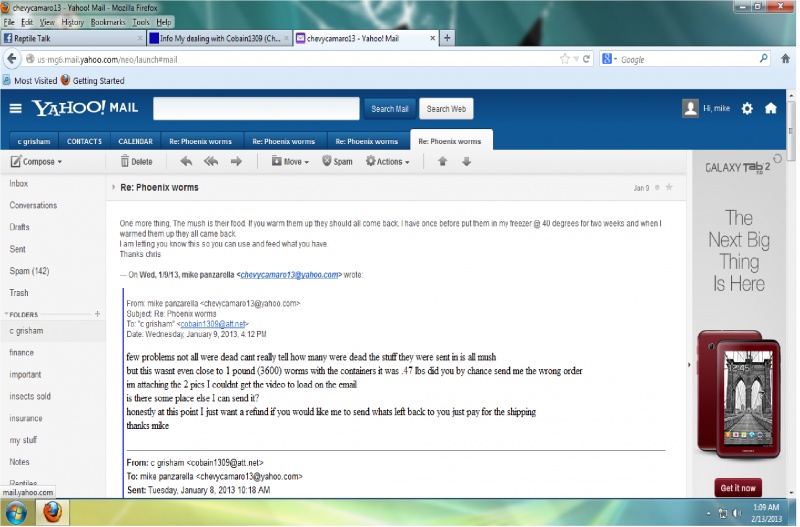The height and width of the screenshot is (527, 800).
Task: Open URL bar history dropdown arrow
Action: (576, 59)
